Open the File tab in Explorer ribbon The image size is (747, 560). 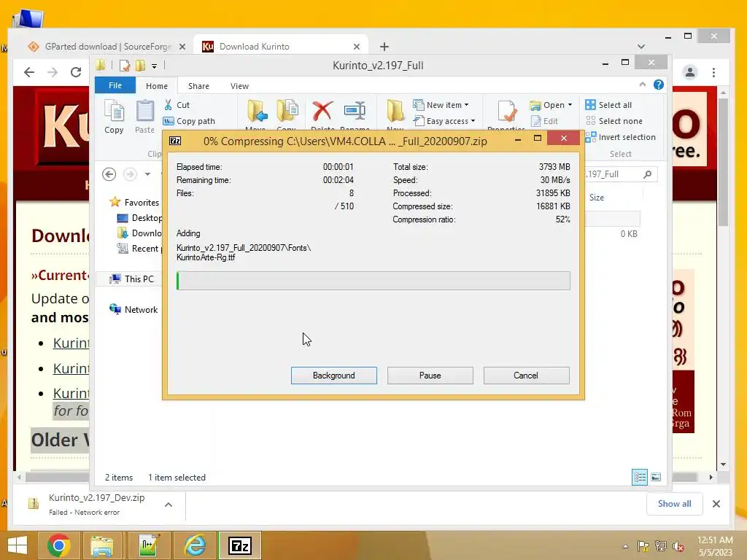coord(115,85)
